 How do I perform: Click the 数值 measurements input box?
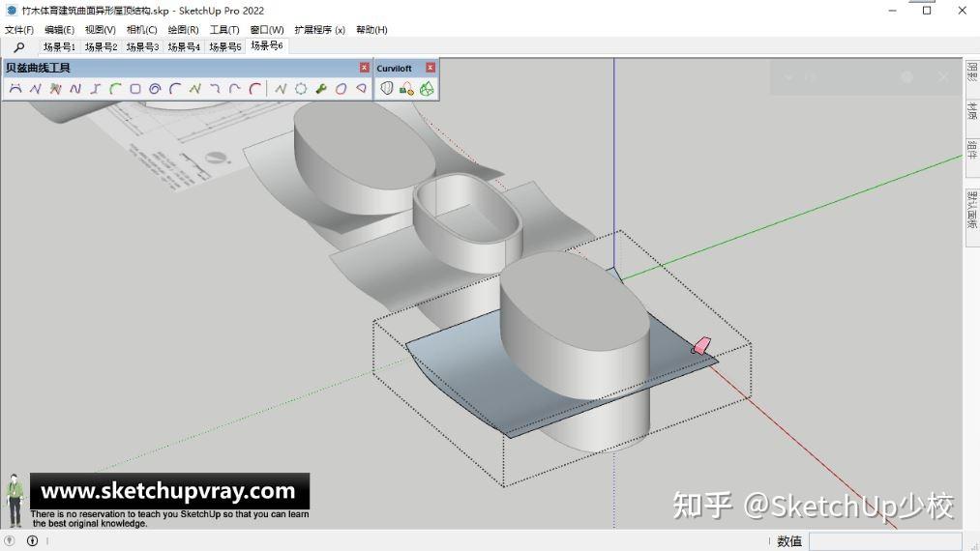tap(885, 541)
